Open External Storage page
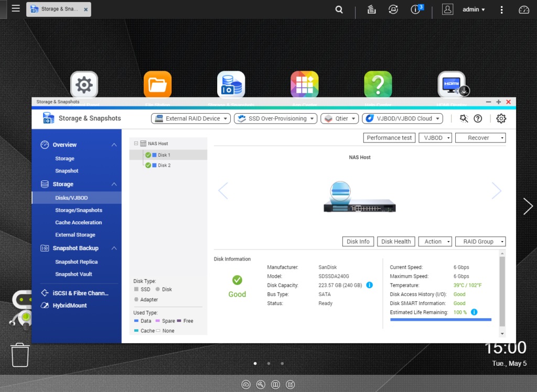Image resolution: width=537 pixels, height=392 pixels. (x=76, y=235)
